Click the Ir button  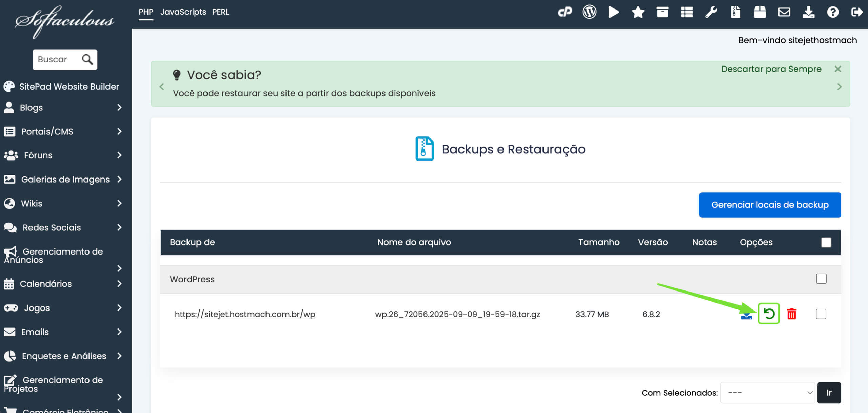pos(829,393)
